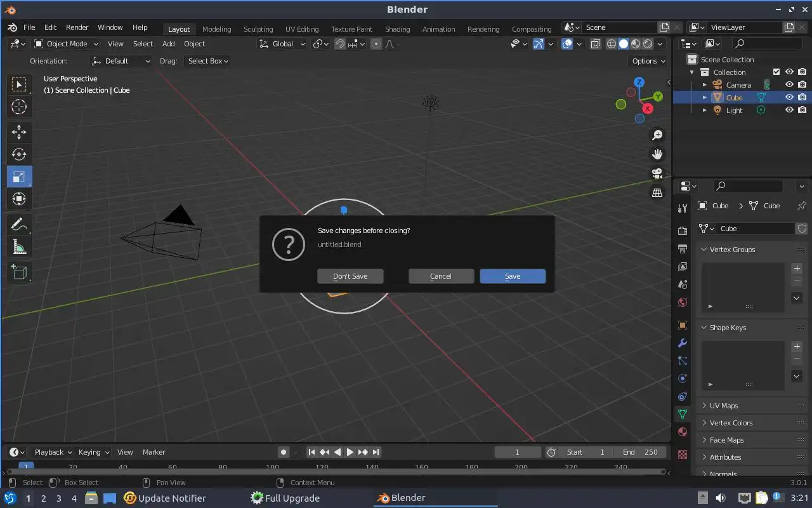Open the Material properties tab icon
Screen dimensions: 812x508
pyautogui.click(x=683, y=432)
